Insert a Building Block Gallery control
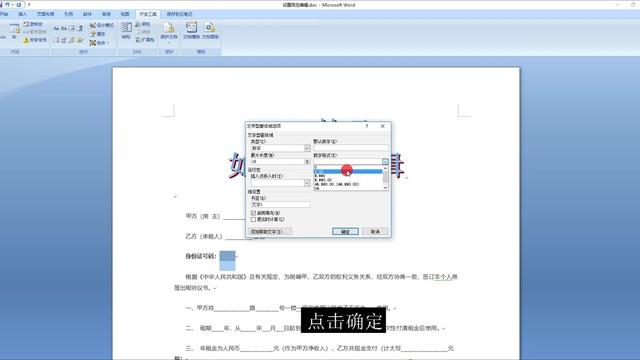Viewport: 640px width, 360px height. [72, 40]
